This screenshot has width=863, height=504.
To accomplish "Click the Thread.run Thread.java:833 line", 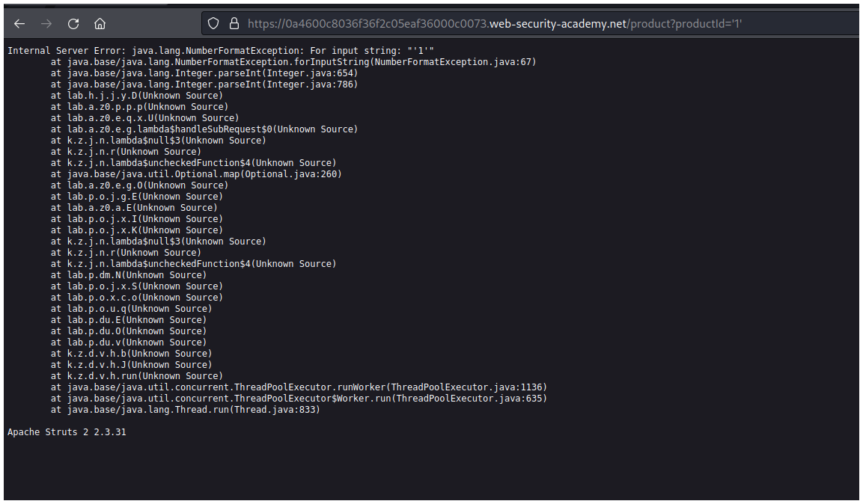I will [186, 410].
